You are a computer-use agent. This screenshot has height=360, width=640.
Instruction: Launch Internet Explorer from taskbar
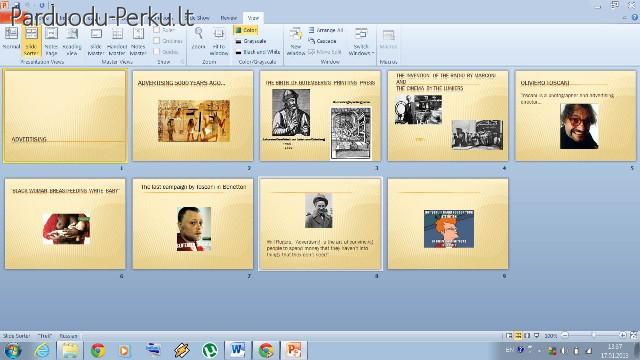pyautogui.click(x=42, y=351)
